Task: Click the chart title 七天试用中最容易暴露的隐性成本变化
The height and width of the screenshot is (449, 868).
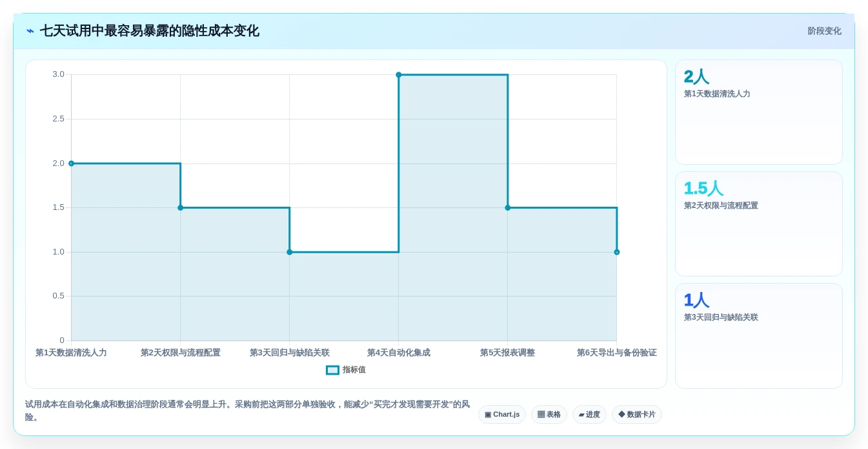Action: point(150,31)
